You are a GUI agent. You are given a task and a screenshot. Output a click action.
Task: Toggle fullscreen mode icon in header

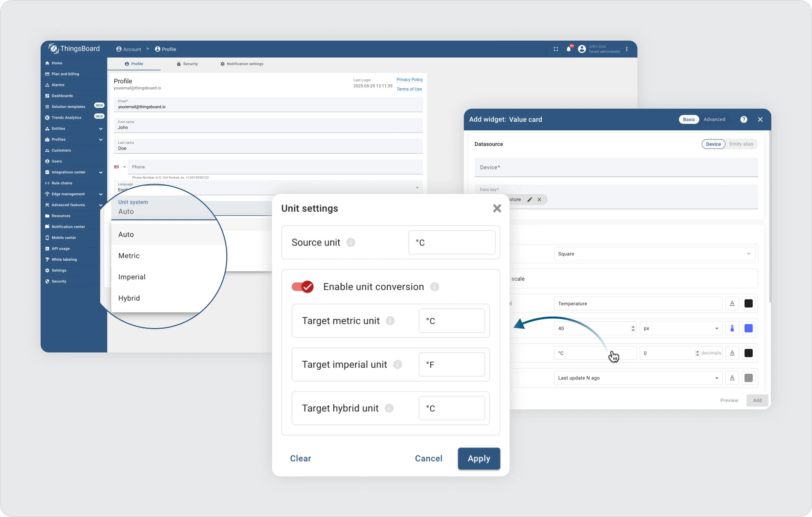pos(556,49)
